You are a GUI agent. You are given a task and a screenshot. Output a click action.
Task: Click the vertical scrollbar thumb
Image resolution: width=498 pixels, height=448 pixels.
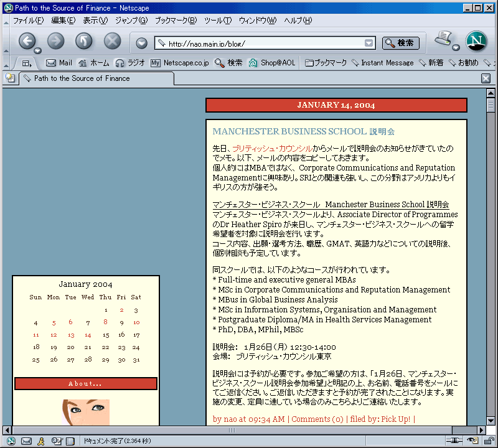point(491,105)
